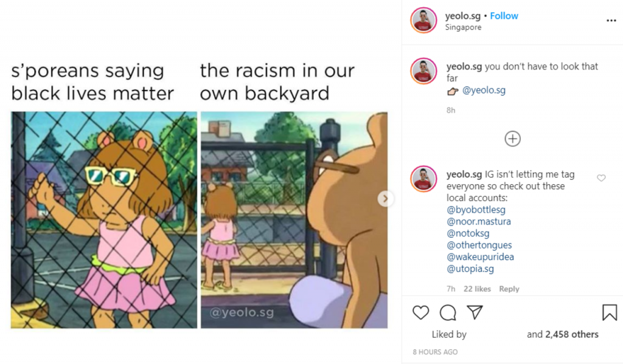
Task: Visit the @notoksg account mention
Action: point(468,233)
